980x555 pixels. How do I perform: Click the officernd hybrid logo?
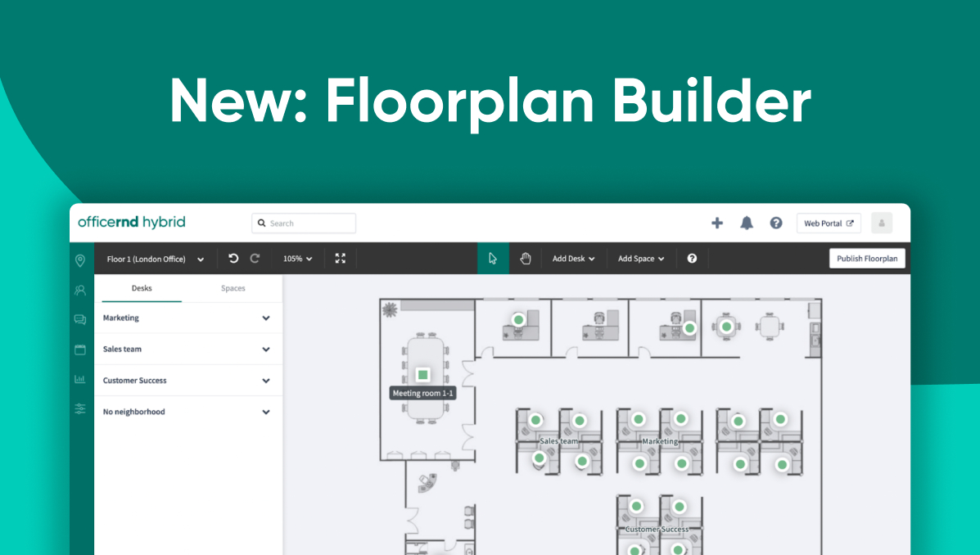pos(131,222)
